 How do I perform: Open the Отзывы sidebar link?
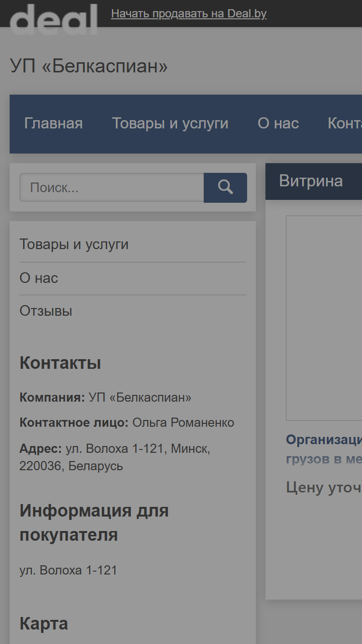click(x=46, y=311)
